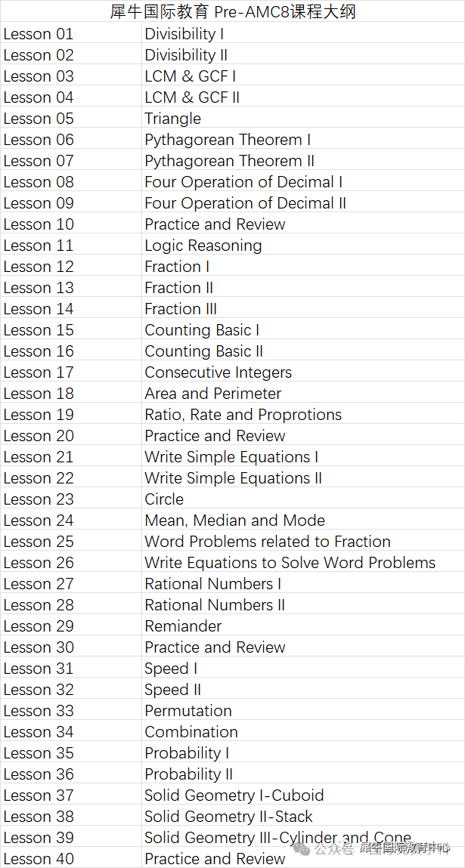Select Pythagorean Theorem I cell
This screenshot has width=465, height=868.
[302, 140]
